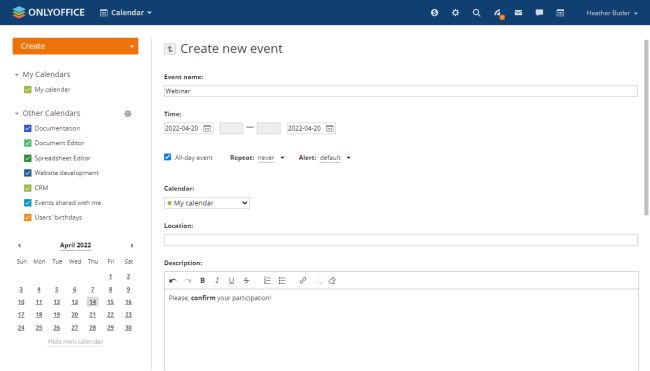Open Other Calendars settings gear
The width and height of the screenshot is (650, 371).
point(128,114)
